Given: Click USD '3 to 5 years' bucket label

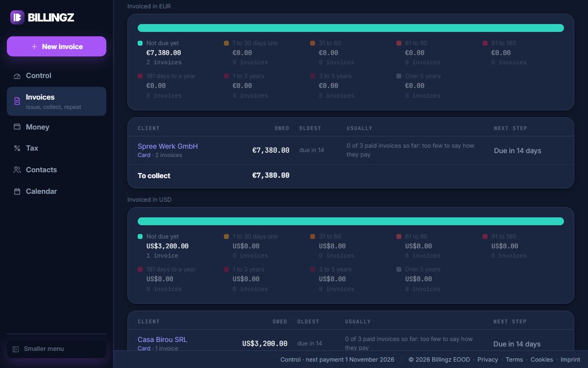Looking at the screenshot, I should coord(335,269).
